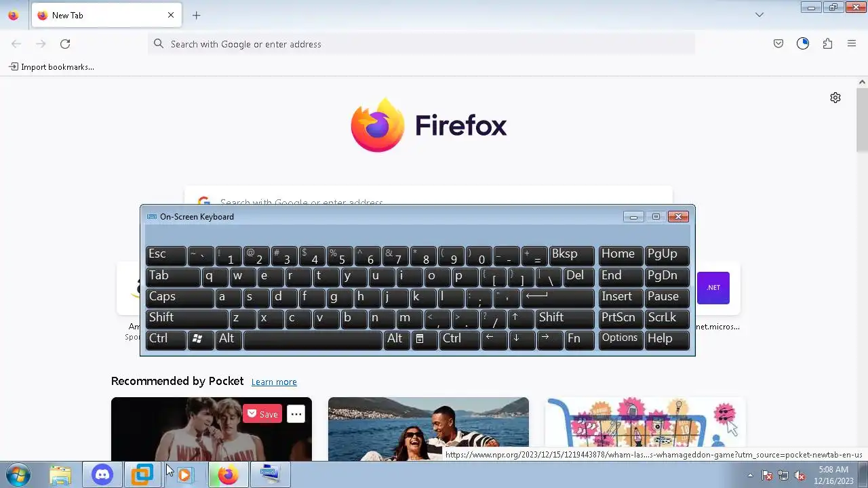Click the Home key on On-Screen Keyboard
The height and width of the screenshot is (488, 868).
click(620, 255)
